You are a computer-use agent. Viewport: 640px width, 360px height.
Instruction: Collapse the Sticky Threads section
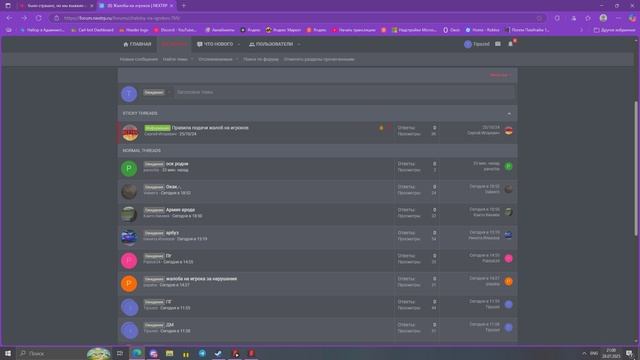(x=509, y=113)
